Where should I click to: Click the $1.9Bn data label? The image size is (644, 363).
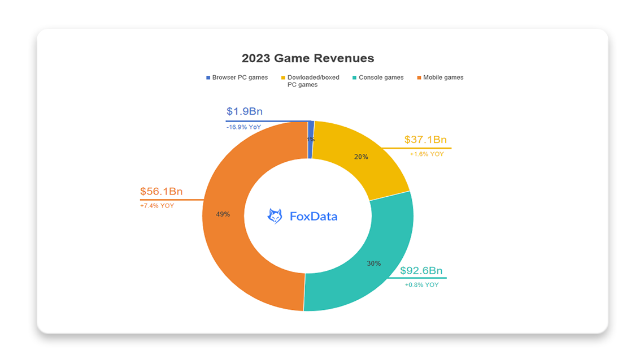pyautogui.click(x=245, y=111)
